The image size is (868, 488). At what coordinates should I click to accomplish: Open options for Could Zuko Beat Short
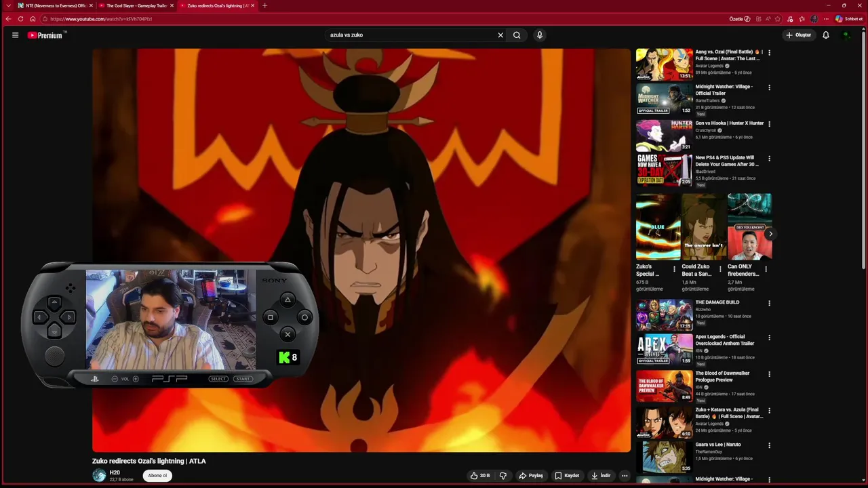[x=720, y=270]
